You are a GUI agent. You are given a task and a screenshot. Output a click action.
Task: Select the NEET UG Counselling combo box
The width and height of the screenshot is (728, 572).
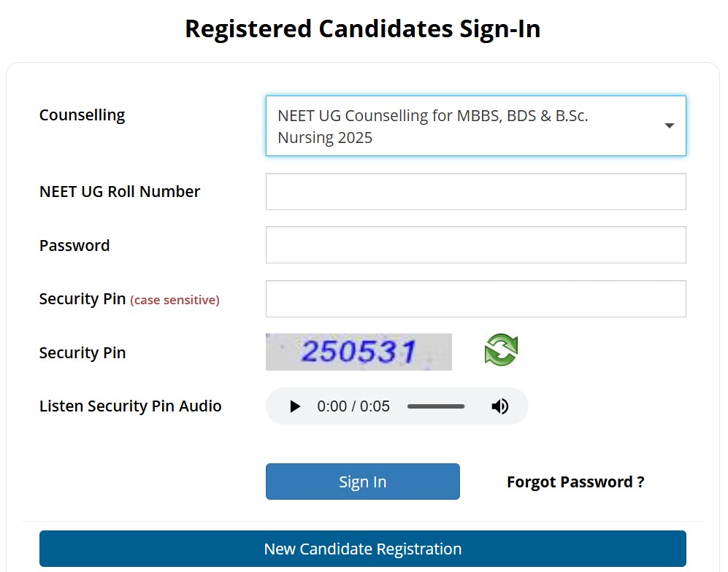click(475, 125)
